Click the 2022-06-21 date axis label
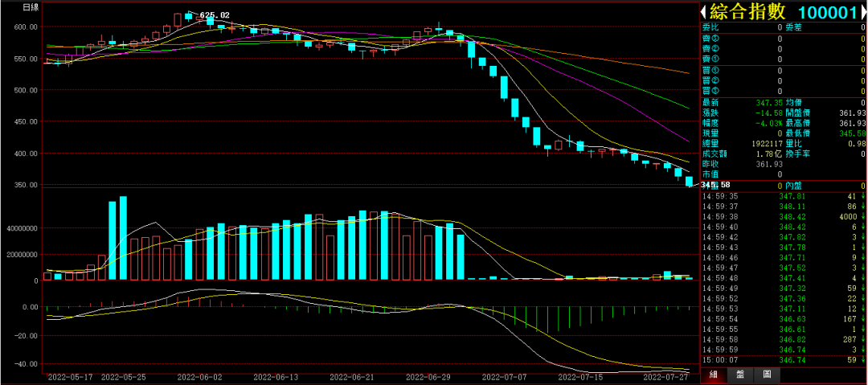 (x=351, y=377)
